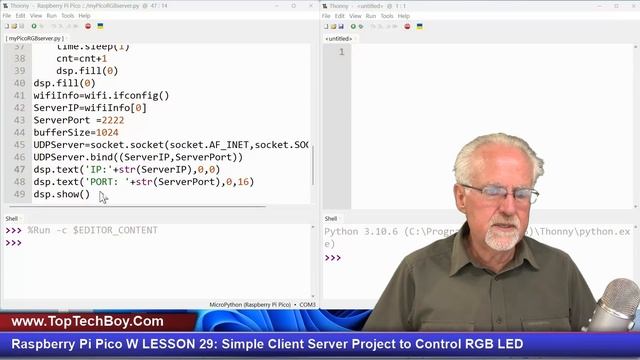
Task: Open File menu in left Thonny window
Action: pos(7,16)
